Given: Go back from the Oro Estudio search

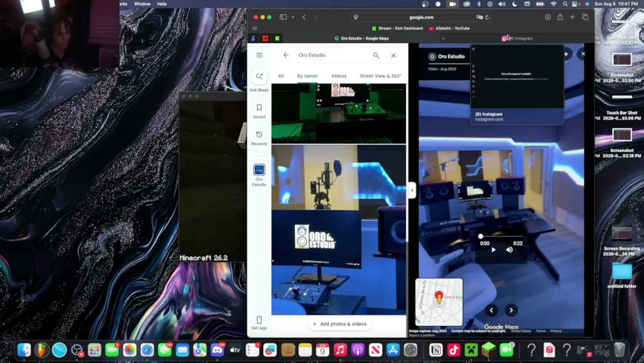Looking at the screenshot, I should [286, 55].
